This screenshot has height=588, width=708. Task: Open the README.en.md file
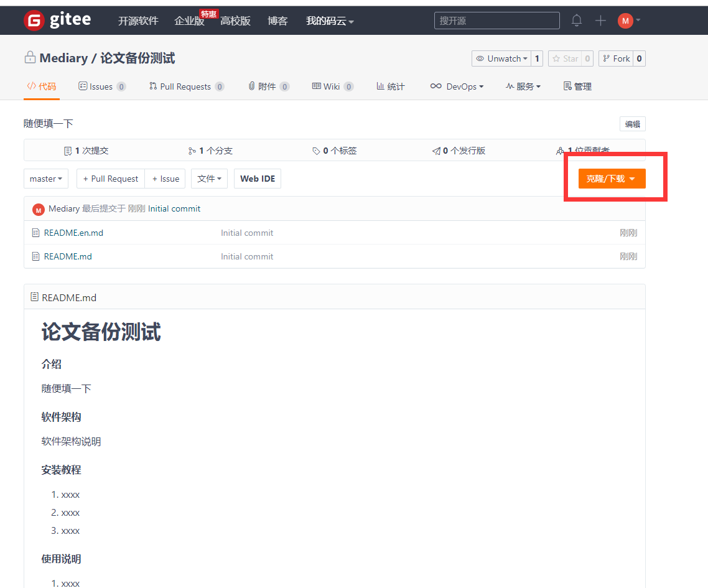click(73, 233)
